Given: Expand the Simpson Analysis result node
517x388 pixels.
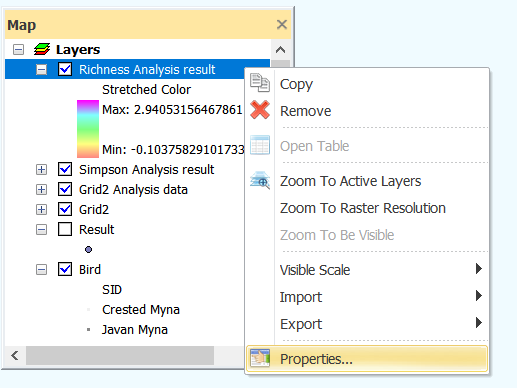Looking at the screenshot, I should (41, 170).
